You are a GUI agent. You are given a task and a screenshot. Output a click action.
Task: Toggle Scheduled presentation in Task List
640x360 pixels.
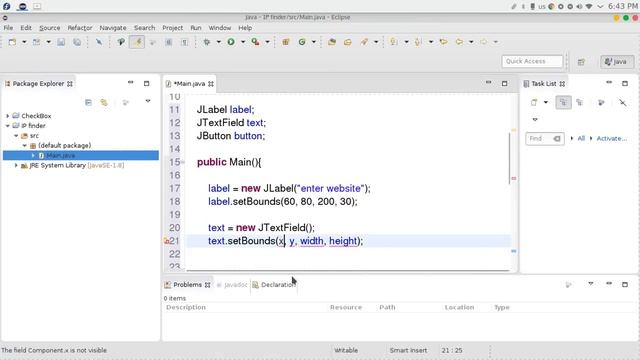(x=580, y=102)
